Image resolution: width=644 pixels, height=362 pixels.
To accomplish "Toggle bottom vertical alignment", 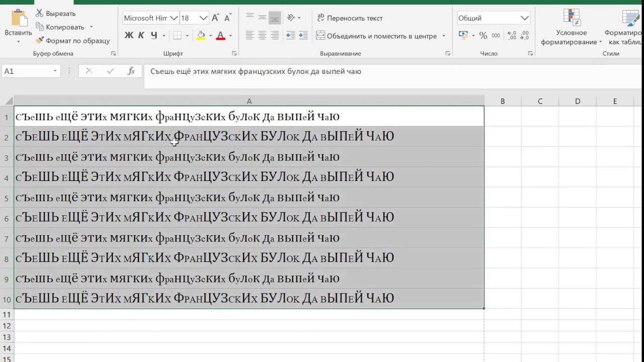I will tap(275, 18).
